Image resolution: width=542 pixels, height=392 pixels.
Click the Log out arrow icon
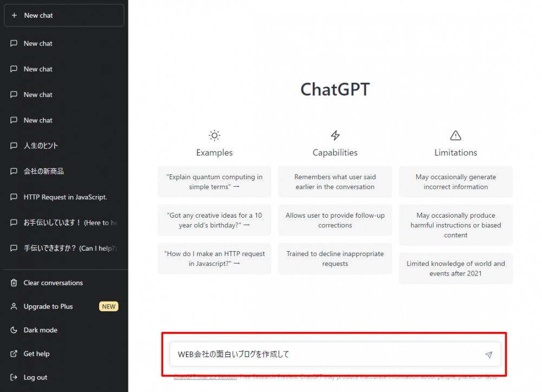(14, 377)
